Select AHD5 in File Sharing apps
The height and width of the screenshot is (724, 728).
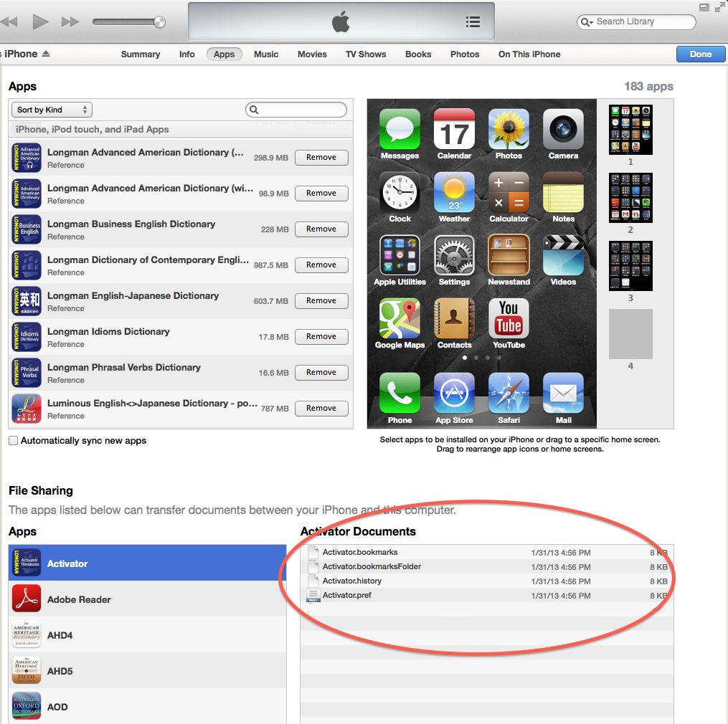click(147, 671)
